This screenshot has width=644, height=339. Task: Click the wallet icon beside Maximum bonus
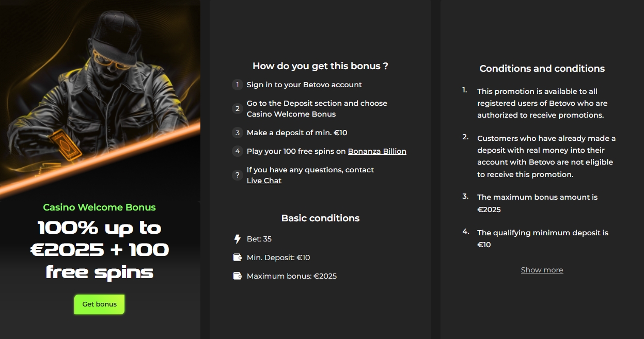point(237,276)
